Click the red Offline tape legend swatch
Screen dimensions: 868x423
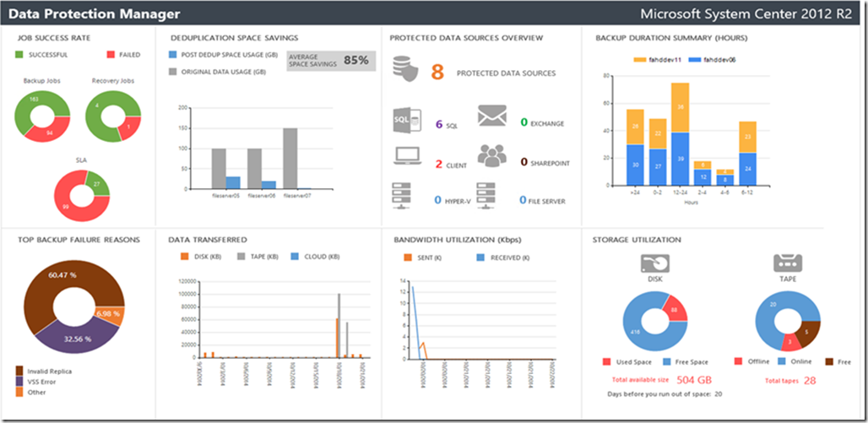point(739,361)
